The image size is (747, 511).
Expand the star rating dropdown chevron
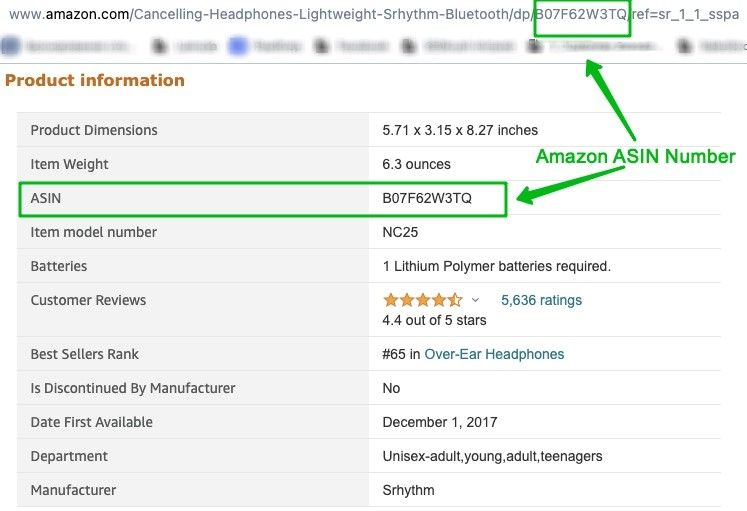pyautogui.click(x=475, y=300)
